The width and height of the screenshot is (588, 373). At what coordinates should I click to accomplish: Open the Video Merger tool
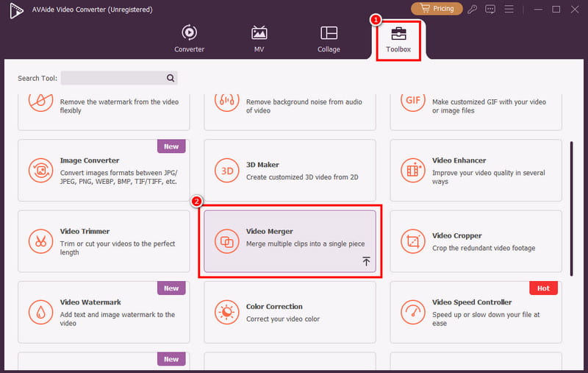point(290,241)
